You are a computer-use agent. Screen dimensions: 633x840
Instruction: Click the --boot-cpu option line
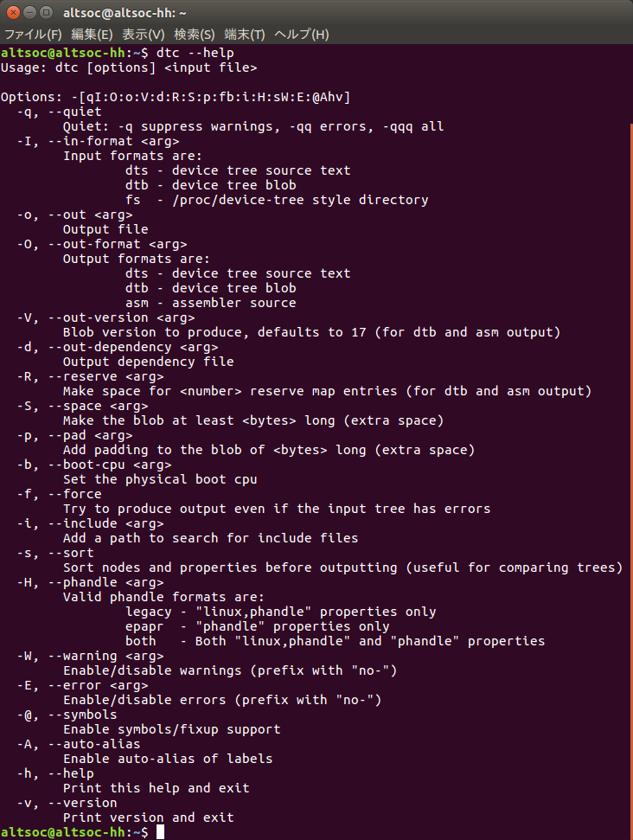pos(93,465)
